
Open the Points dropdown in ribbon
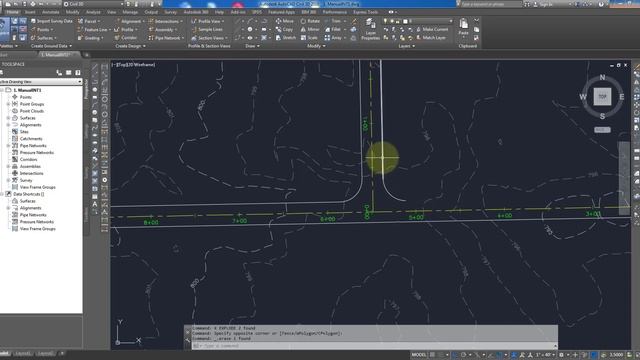[x=42, y=29]
